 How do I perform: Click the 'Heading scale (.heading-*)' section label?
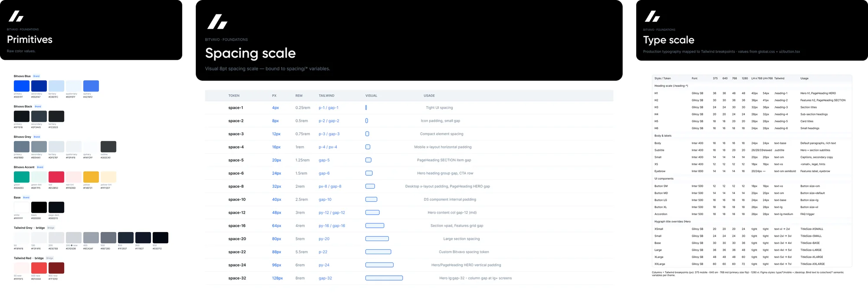tap(671, 86)
